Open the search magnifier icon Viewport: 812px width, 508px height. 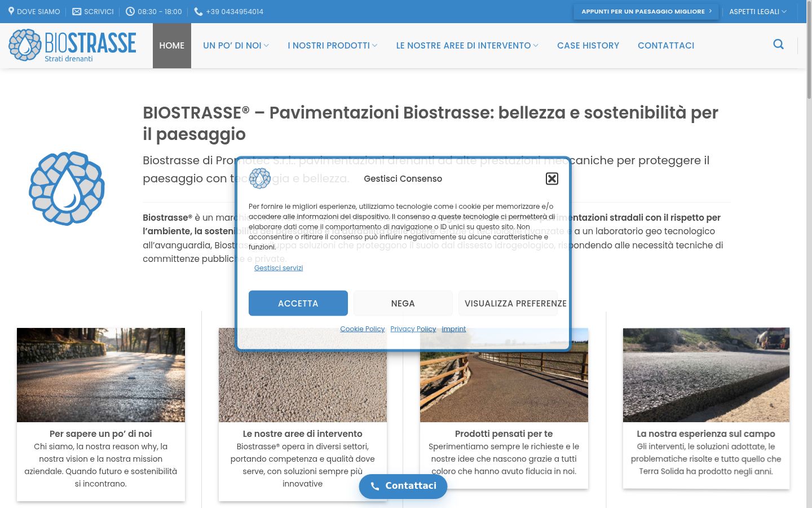[779, 44]
